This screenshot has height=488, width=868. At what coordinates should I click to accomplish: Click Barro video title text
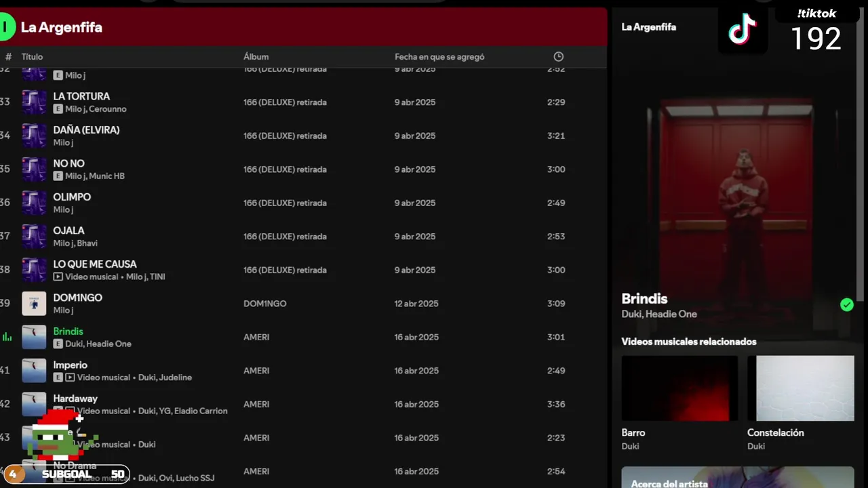click(x=633, y=432)
